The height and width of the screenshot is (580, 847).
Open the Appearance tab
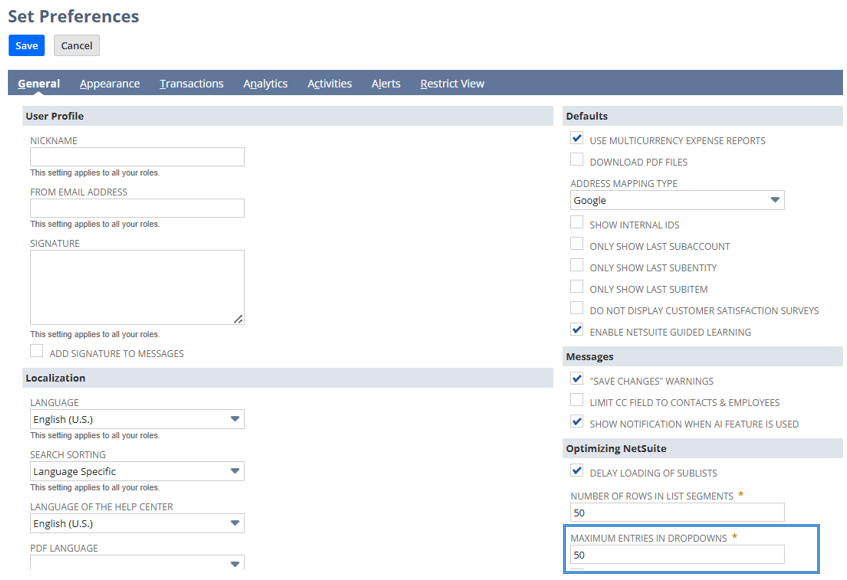click(x=110, y=84)
